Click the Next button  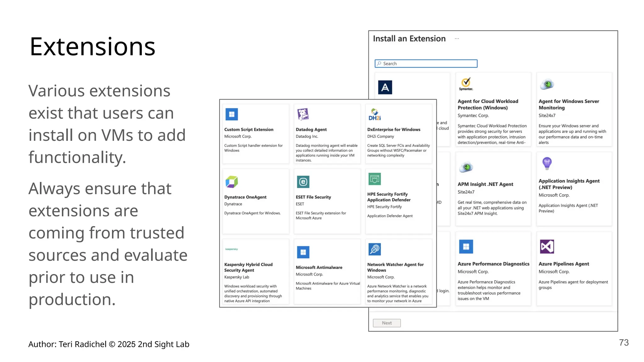tap(387, 323)
